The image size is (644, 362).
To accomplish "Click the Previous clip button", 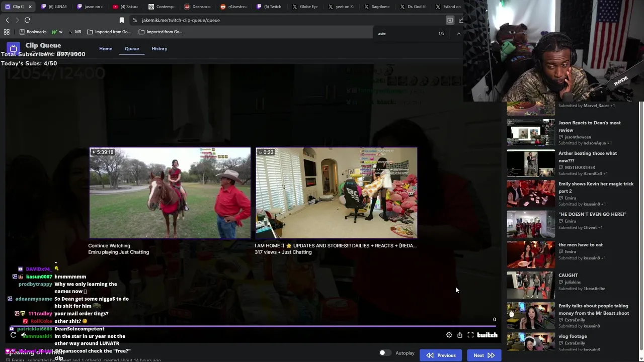I will click(x=441, y=355).
